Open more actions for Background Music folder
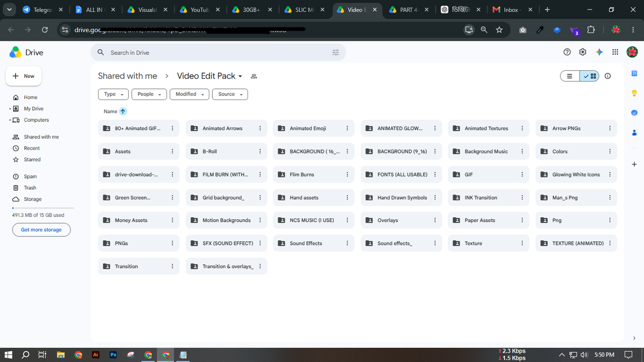The image size is (644, 362). click(x=522, y=151)
